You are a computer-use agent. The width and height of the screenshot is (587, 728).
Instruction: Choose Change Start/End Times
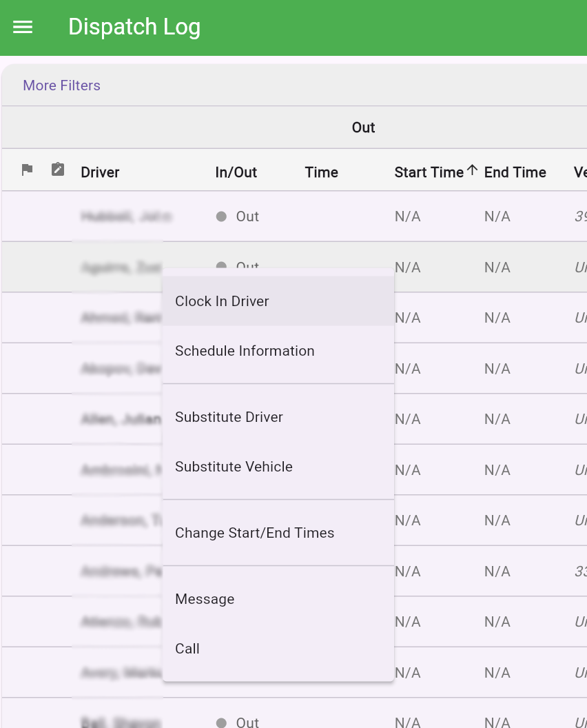click(x=256, y=533)
